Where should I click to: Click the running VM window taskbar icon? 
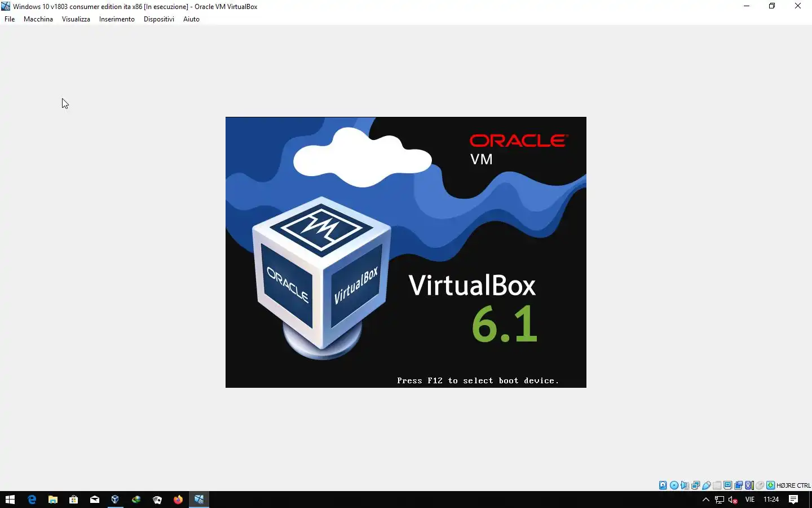[x=198, y=500]
